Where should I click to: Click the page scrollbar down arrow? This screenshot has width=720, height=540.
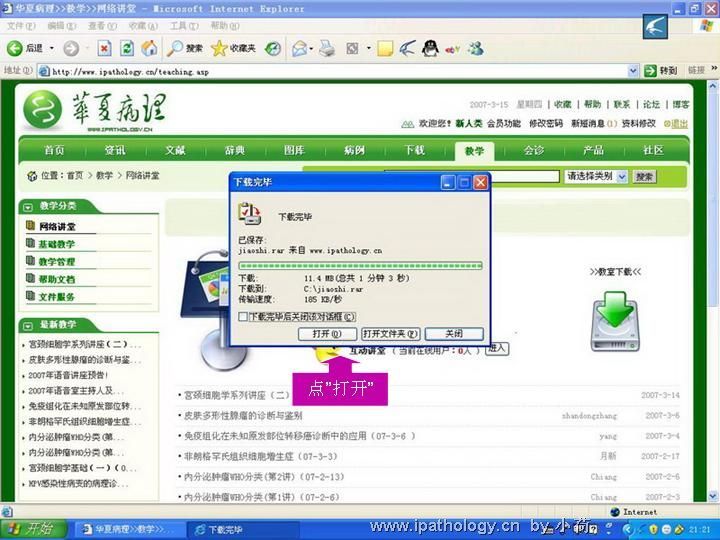(713, 496)
